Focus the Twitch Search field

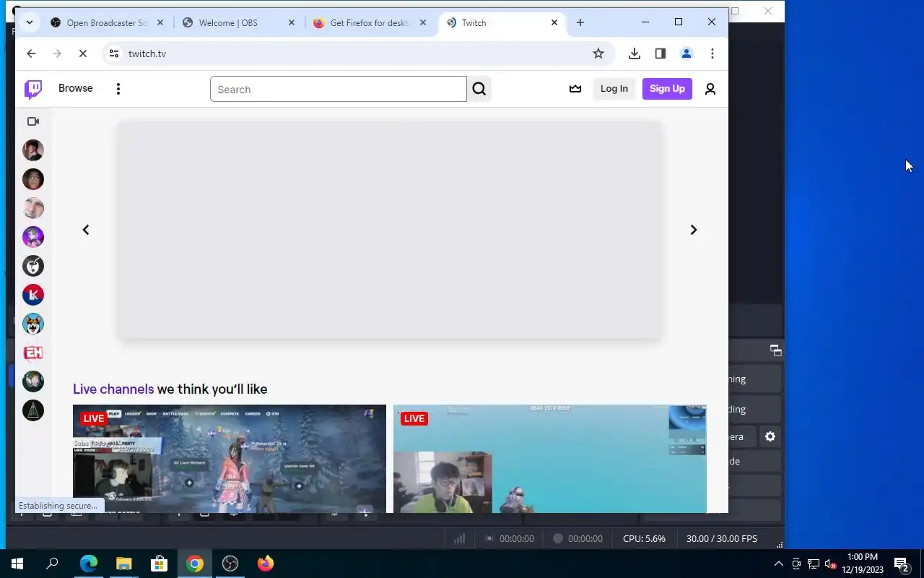[339, 89]
